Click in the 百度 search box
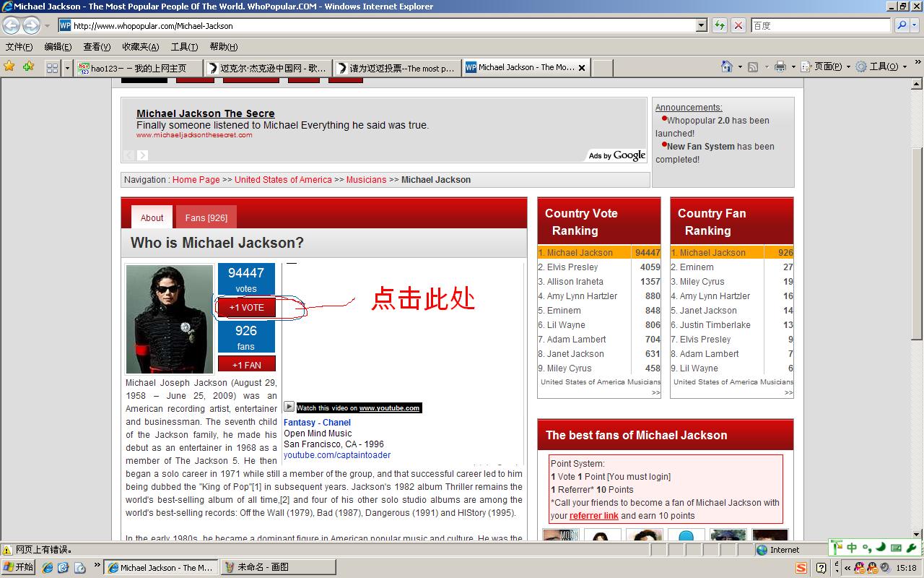Image resolution: width=924 pixels, height=578 pixels. coord(820,25)
